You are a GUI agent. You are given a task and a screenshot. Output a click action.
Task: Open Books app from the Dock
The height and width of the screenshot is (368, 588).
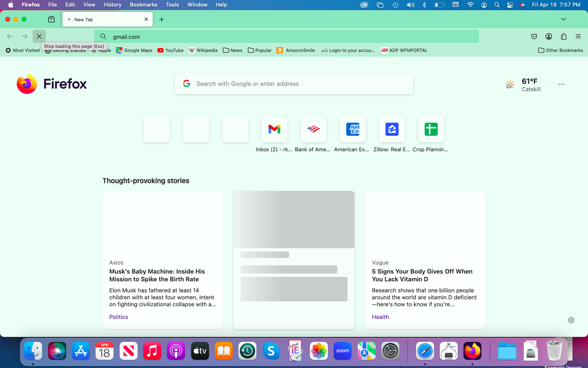[224, 351]
